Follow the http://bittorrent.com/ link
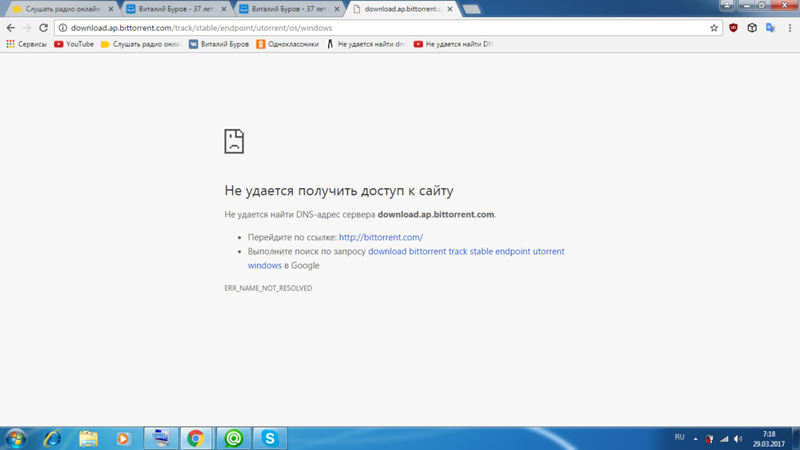The width and height of the screenshot is (800, 450). 381,237
